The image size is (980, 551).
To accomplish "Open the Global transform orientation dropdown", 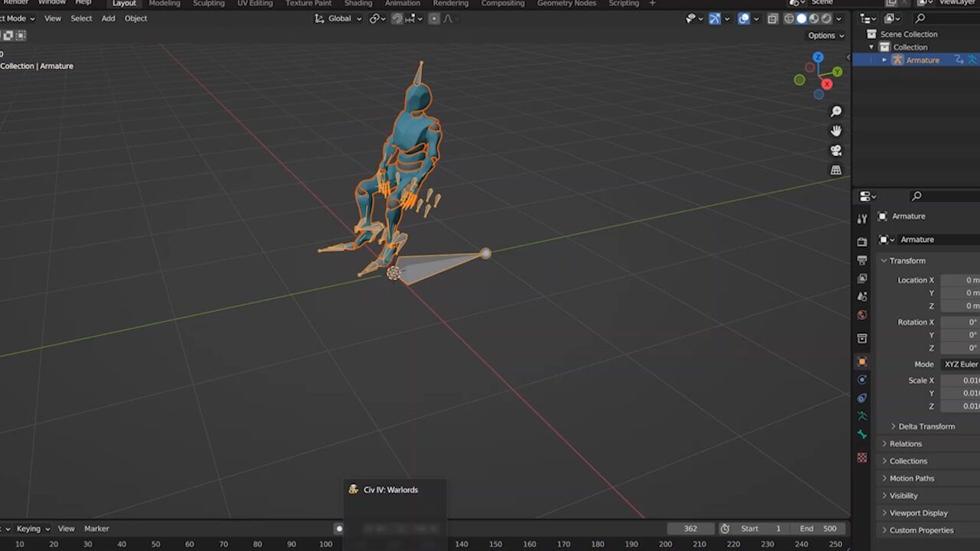I will tap(338, 18).
